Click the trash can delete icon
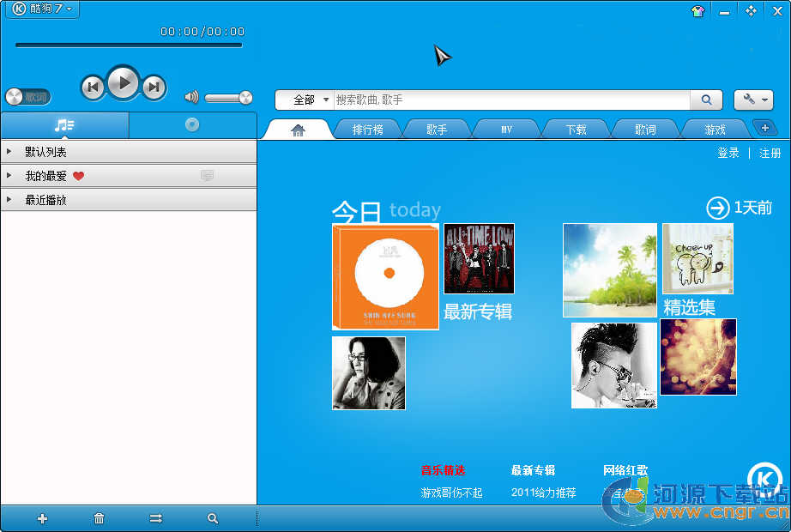The height and width of the screenshot is (532, 791). [x=99, y=518]
